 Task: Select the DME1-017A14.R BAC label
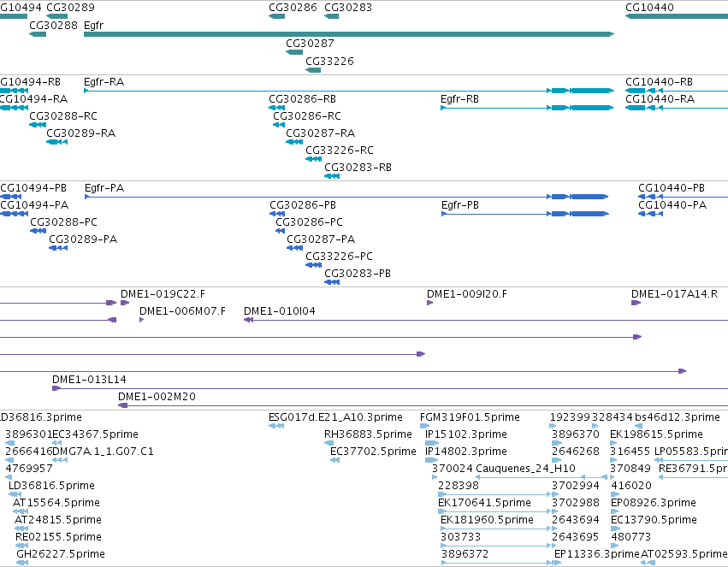coord(674,294)
